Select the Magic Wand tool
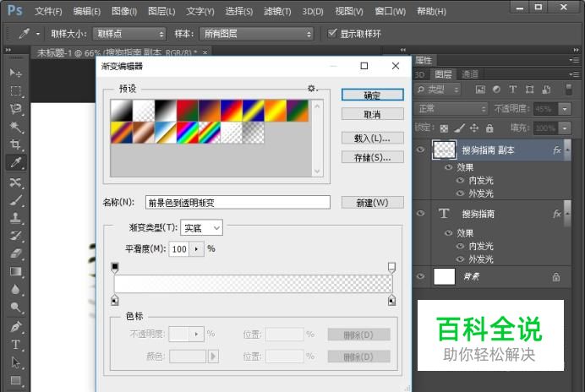 tap(15, 127)
